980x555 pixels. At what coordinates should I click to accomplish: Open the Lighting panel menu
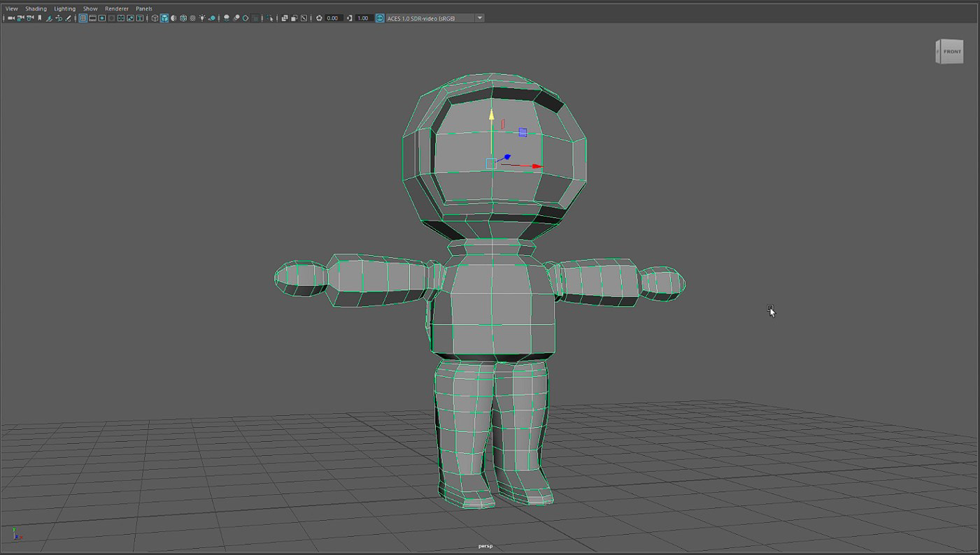click(64, 8)
